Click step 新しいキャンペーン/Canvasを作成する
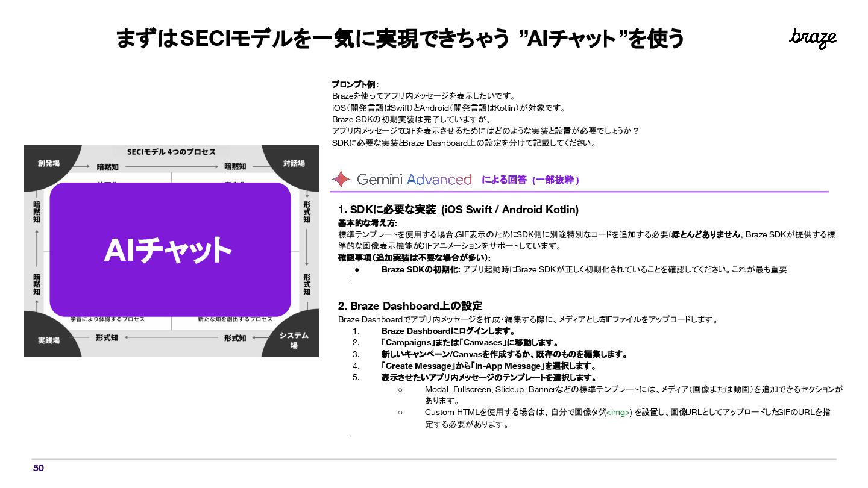Screen dimensions: 868x488 (505, 354)
